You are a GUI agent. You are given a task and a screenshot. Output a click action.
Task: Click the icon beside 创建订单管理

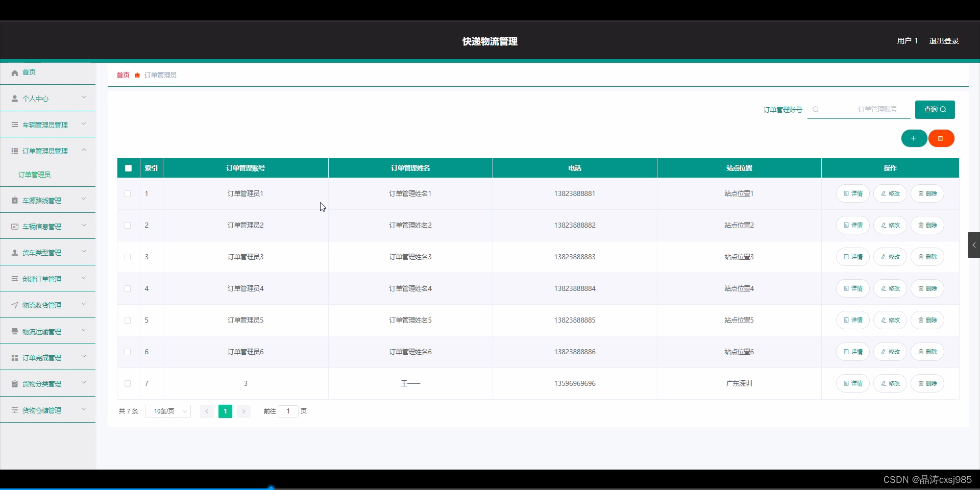pos(15,279)
